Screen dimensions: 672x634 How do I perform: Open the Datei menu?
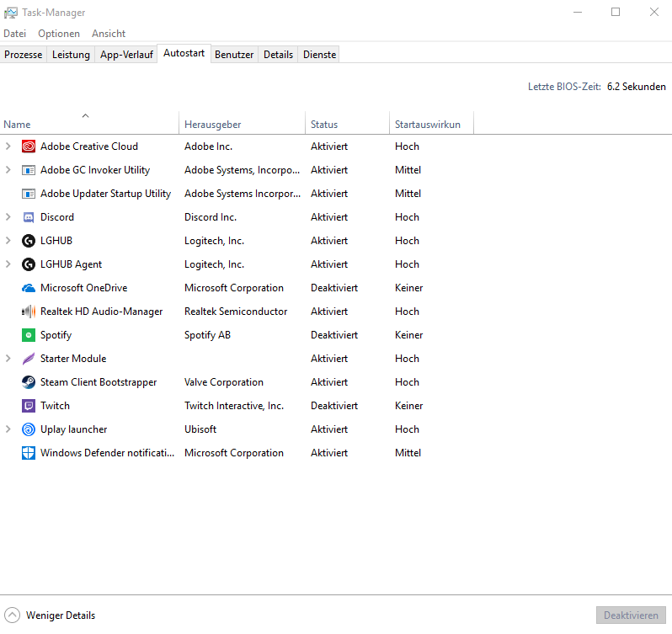pyautogui.click(x=14, y=34)
